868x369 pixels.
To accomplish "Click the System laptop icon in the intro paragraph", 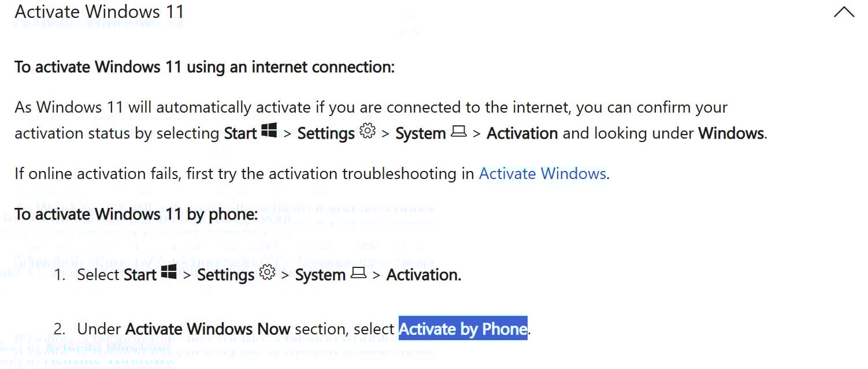I will (x=458, y=132).
